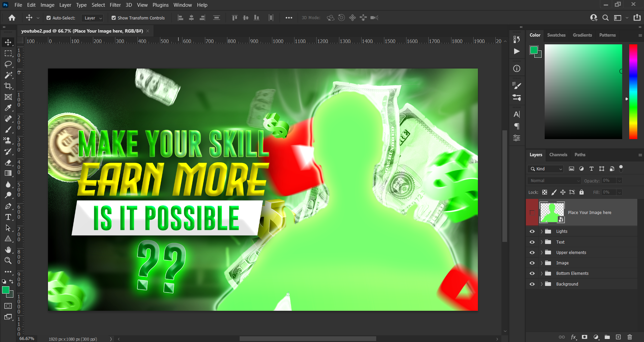Disable Show Transform Controls checkbox
The height and width of the screenshot is (342, 644).
[x=114, y=18]
